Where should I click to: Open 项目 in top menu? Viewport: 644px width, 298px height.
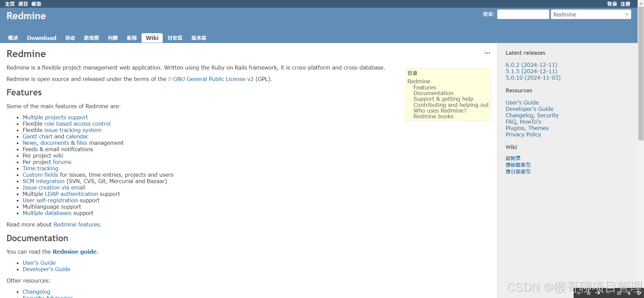tap(23, 4)
